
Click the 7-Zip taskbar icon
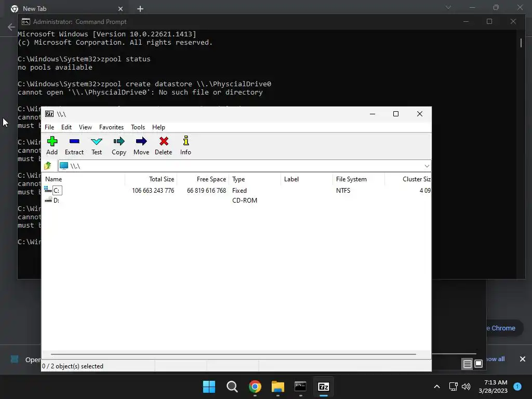click(323, 387)
